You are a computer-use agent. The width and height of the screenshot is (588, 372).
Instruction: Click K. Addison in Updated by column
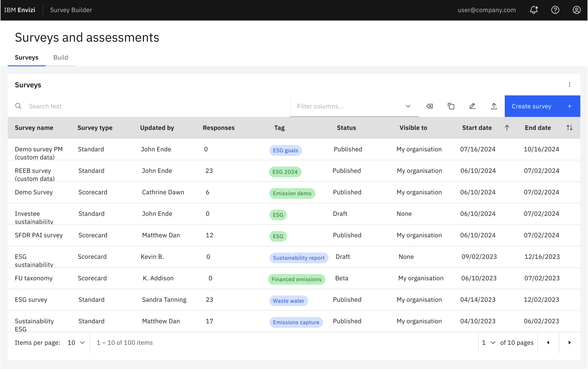[x=158, y=278]
